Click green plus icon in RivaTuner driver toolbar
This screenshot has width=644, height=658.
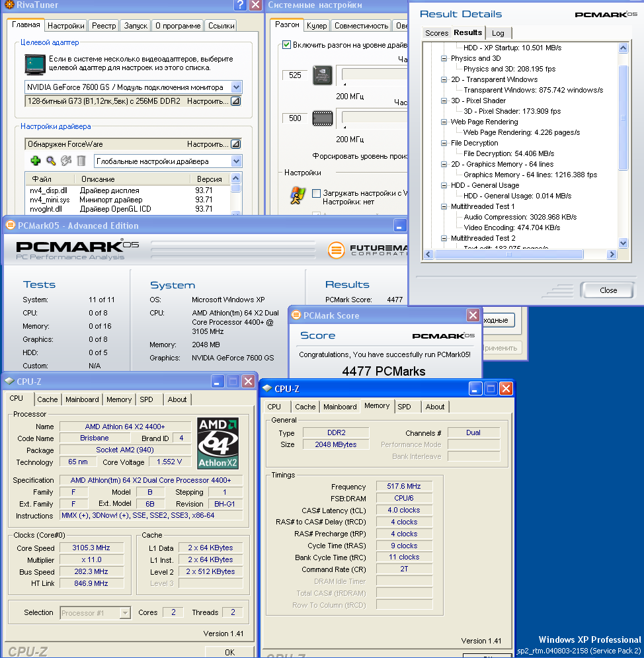[x=36, y=161]
